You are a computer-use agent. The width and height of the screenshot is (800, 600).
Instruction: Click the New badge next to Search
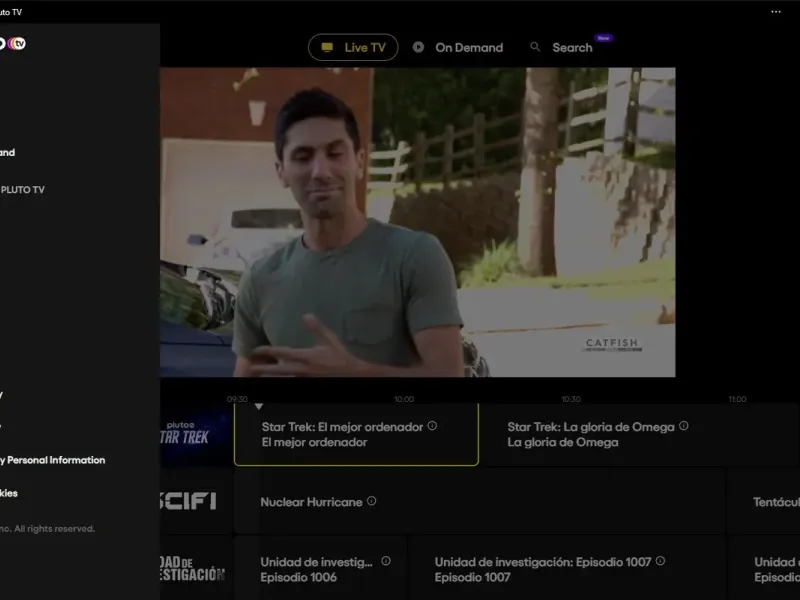coord(604,38)
